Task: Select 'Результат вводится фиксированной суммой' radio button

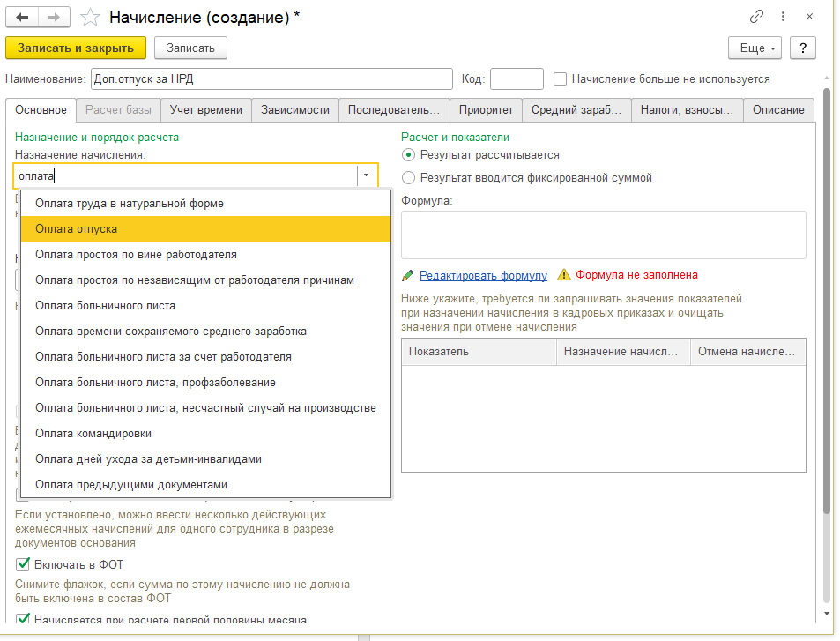Action: pos(408,178)
